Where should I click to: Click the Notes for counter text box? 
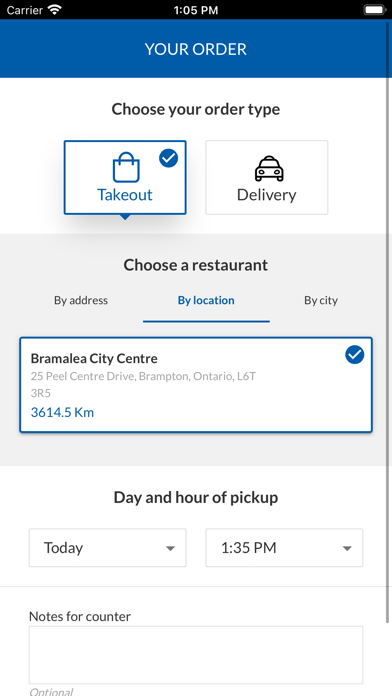click(196, 655)
